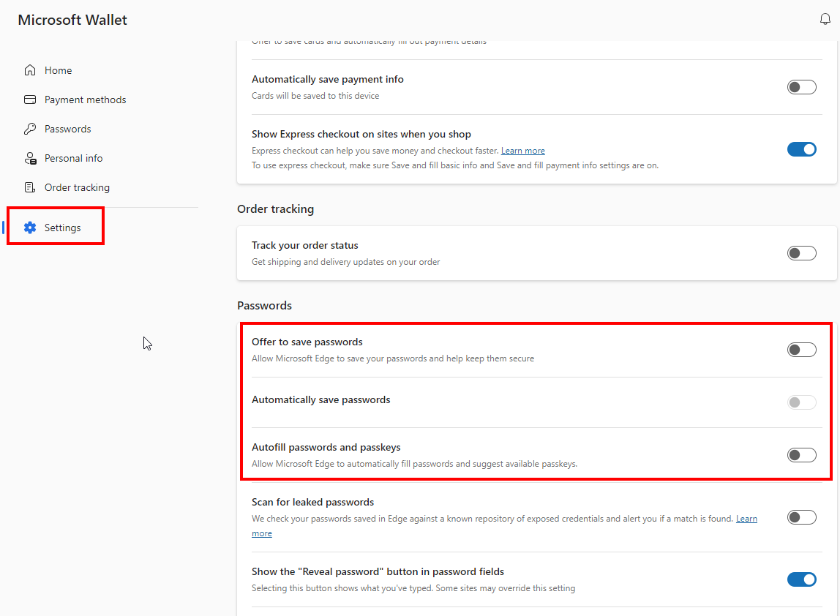Click 'Get shipping and delivery updates' description
The height and width of the screenshot is (616, 840).
pos(346,262)
